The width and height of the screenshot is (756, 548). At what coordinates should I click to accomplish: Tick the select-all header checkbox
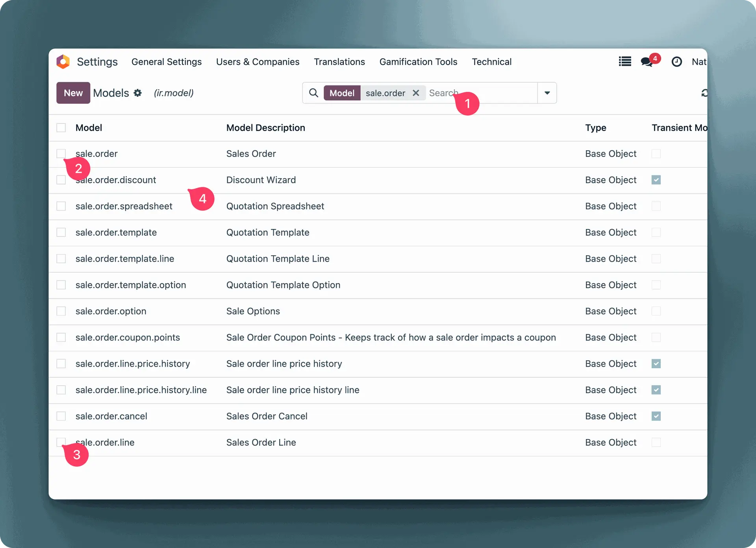point(61,127)
